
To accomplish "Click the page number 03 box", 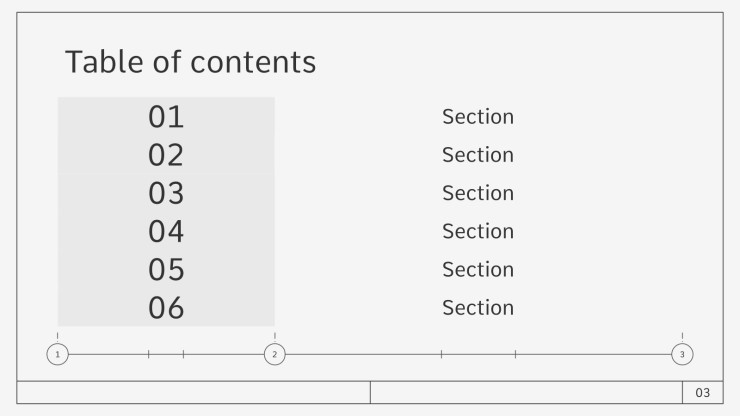I will 703,392.
